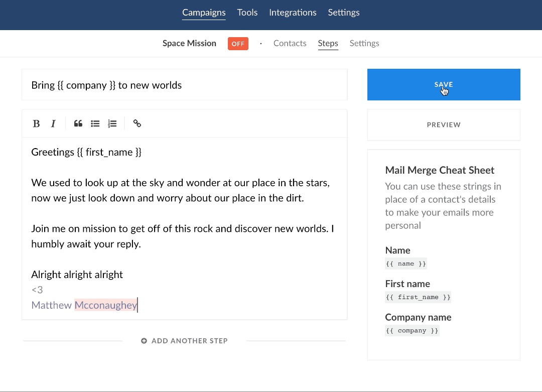542x392 pixels.
Task: Select the Steps tab
Action: tap(328, 43)
